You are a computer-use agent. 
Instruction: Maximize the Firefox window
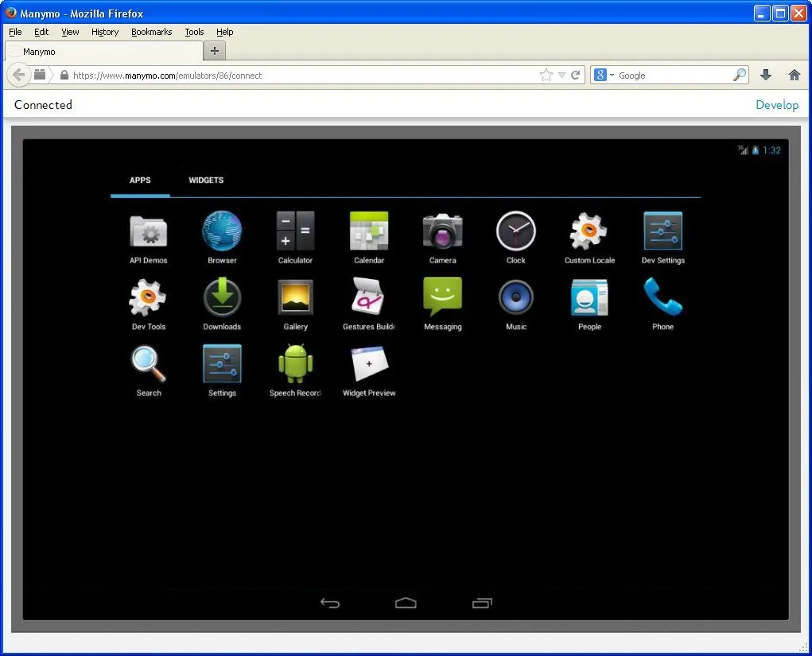[780, 13]
